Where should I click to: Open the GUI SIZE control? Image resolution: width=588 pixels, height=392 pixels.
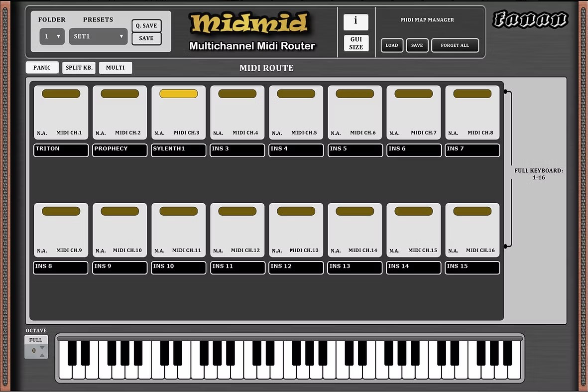point(355,43)
